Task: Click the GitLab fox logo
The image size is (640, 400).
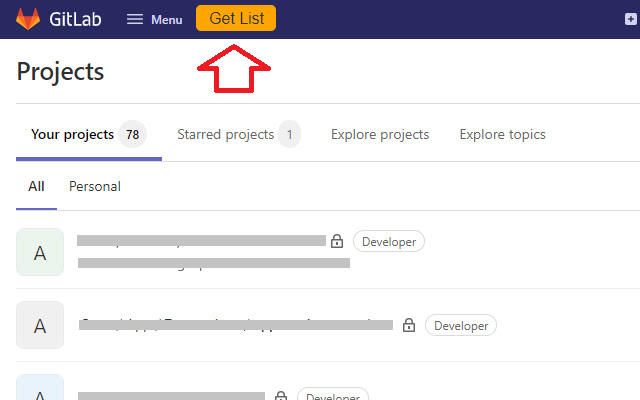Action: pos(28,19)
